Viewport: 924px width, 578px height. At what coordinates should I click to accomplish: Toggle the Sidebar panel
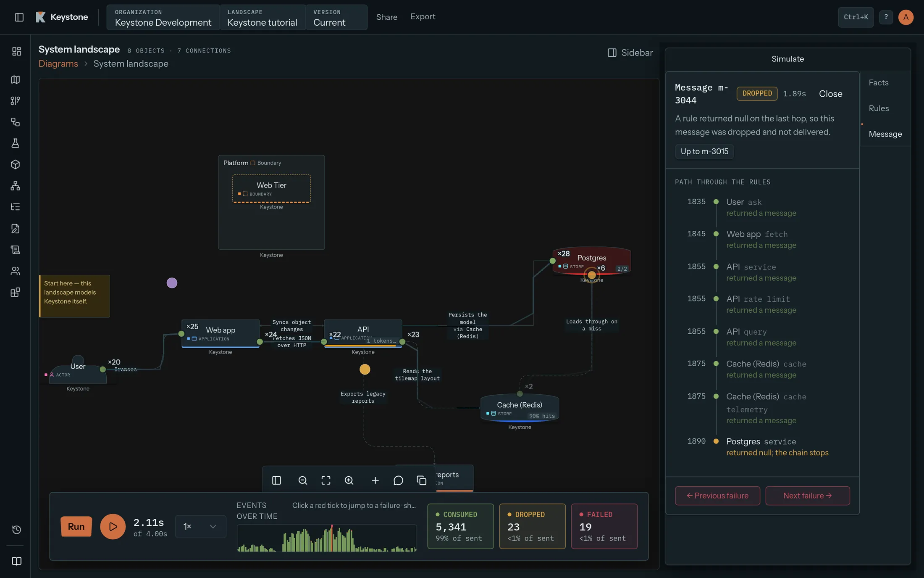click(630, 53)
